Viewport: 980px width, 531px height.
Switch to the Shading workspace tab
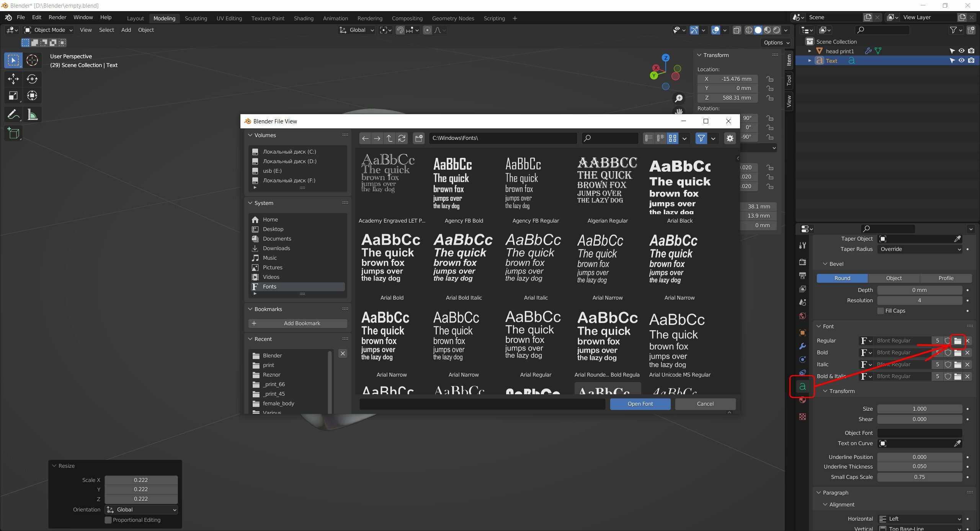(304, 18)
